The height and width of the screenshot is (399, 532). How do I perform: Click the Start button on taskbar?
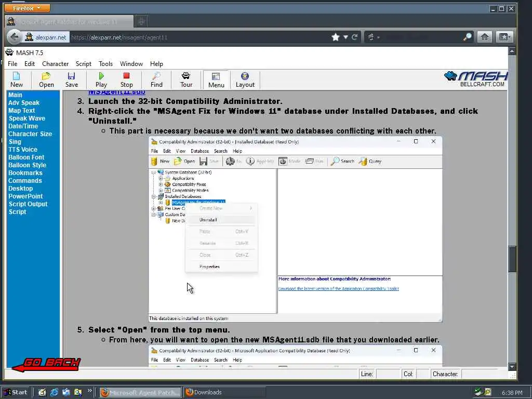[15, 392]
